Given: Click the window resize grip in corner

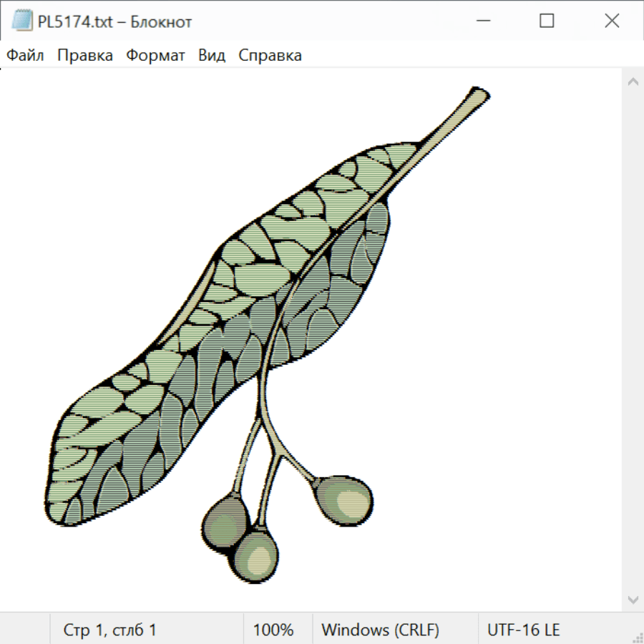Looking at the screenshot, I should tap(637, 637).
